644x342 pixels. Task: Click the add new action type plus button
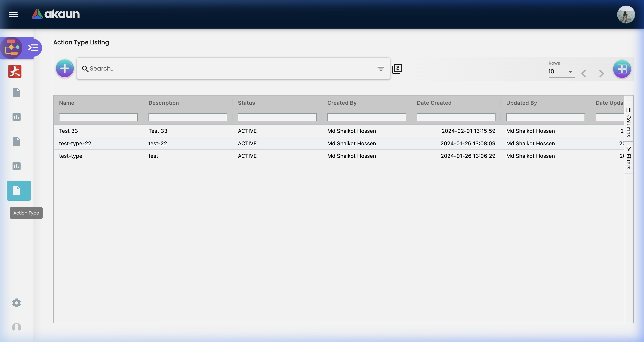[x=65, y=68]
